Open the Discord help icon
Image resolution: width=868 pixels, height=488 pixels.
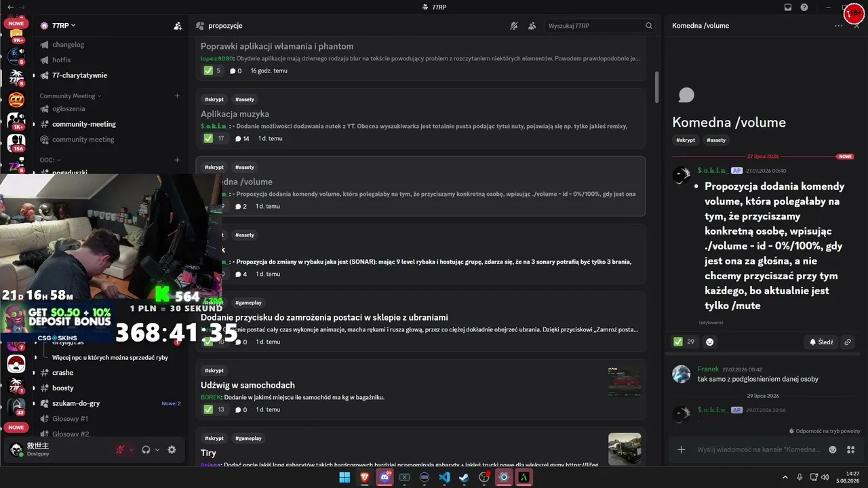click(x=804, y=7)
